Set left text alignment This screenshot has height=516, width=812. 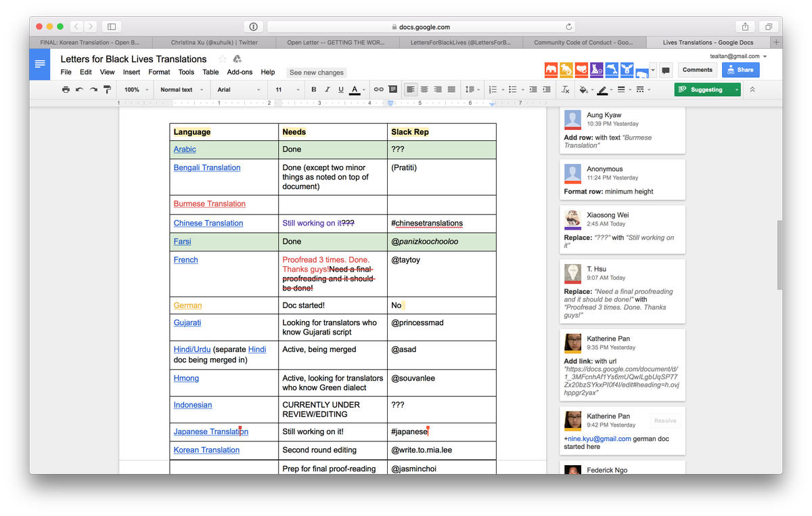point(411,89)
